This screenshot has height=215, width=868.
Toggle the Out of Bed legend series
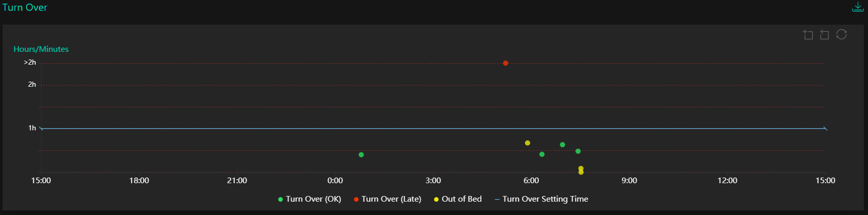[457, 199]
